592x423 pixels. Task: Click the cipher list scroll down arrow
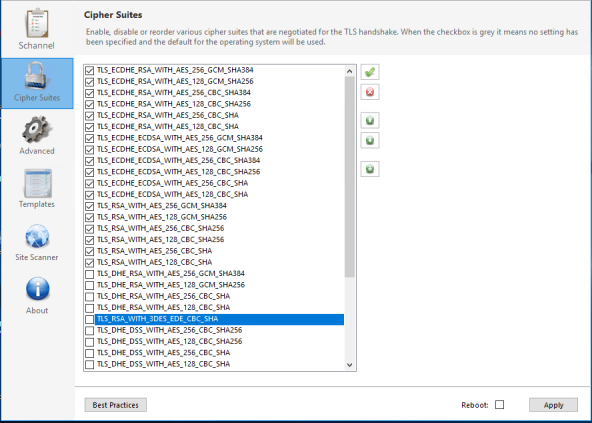(349, 365)
